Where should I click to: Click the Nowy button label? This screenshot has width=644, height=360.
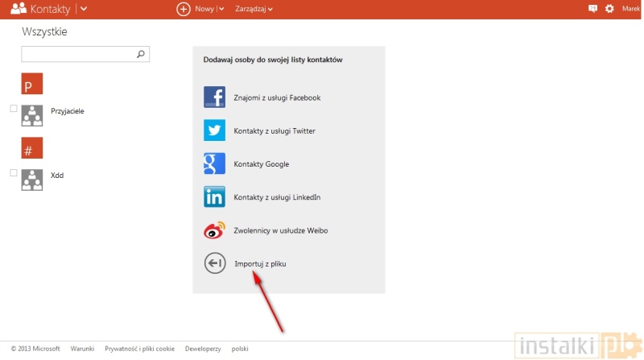click(x=204, y=9)
